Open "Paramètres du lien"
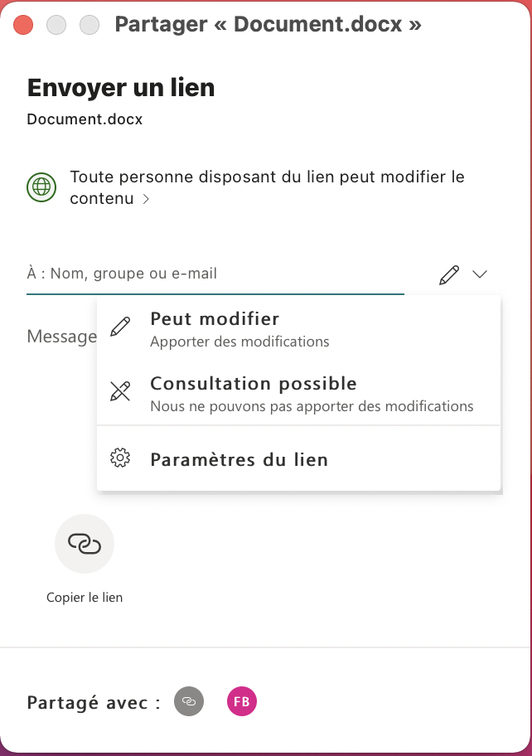The image size is (532, 756). pyautogui.click(x=239, y=459)
